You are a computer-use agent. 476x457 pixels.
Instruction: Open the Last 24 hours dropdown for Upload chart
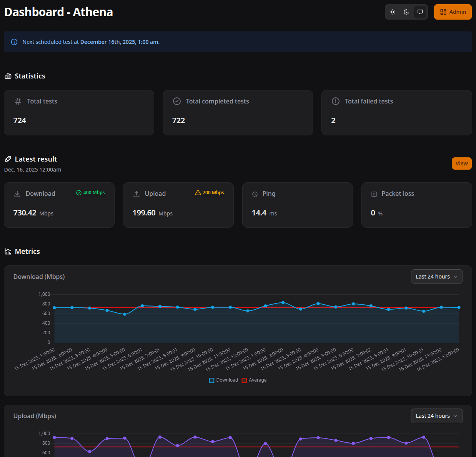(436, 416)
